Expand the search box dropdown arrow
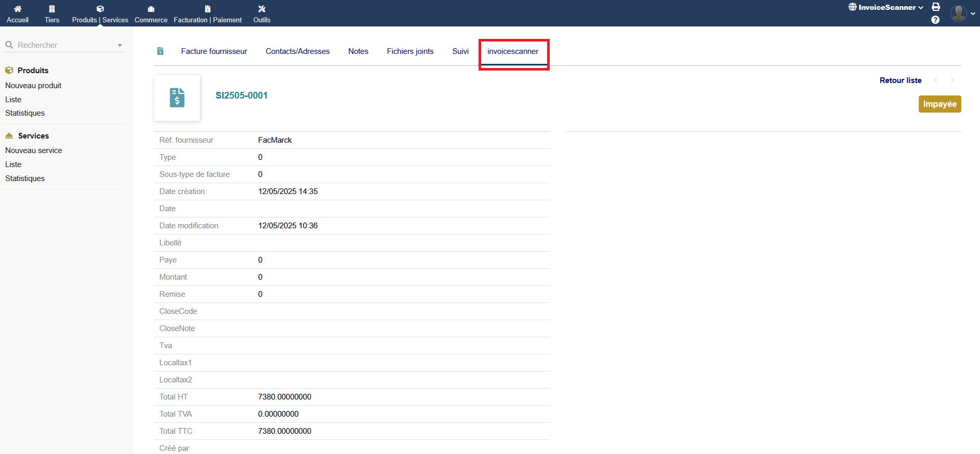This screenshot has width=980, height=454. 120,45
